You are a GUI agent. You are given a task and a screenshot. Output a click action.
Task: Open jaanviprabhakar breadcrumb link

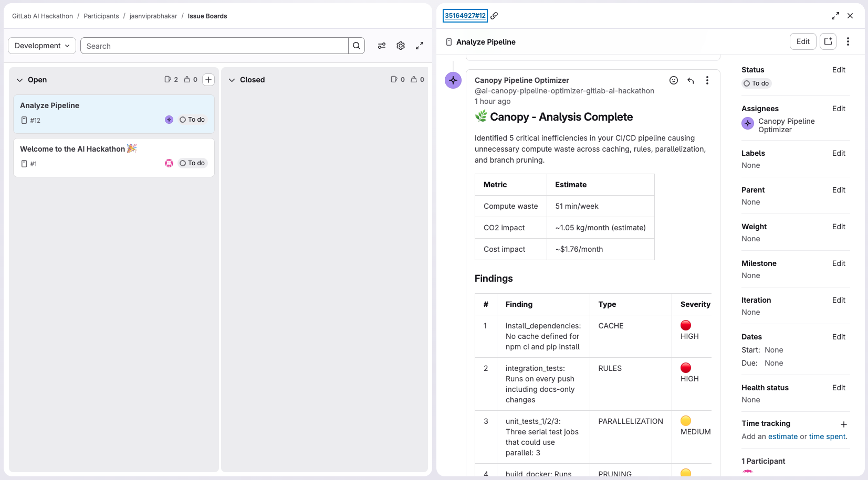[x=153, y=16]
